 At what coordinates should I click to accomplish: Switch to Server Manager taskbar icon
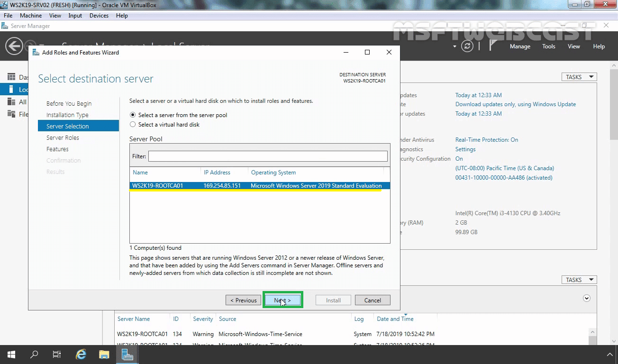click(x=127, y=355)
